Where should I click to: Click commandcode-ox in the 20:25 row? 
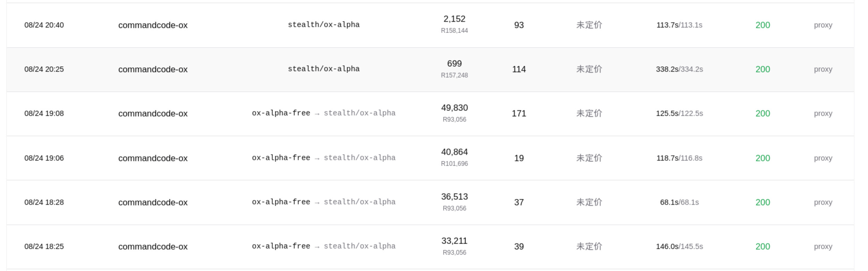153,69
